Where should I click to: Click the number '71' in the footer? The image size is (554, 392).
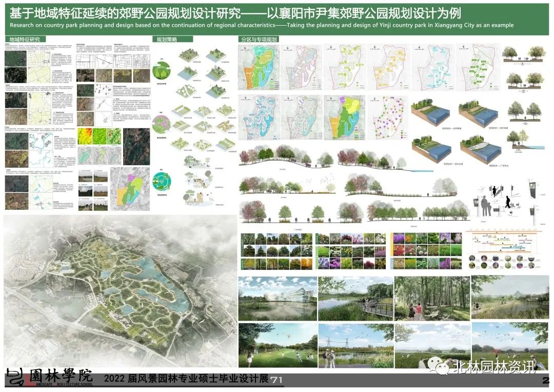click(x=276, y=380)
